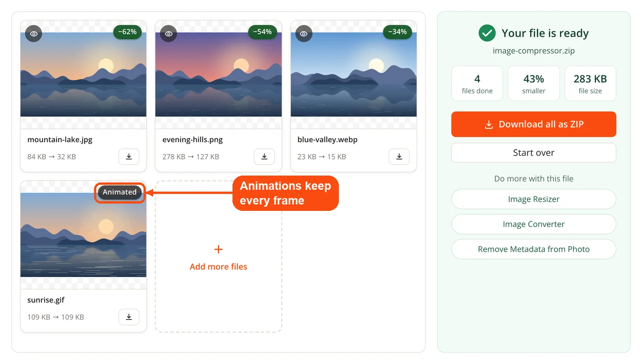The image size is (642, 364).
Task: Click the −62% savings badge
Action: tap(127, 32)
